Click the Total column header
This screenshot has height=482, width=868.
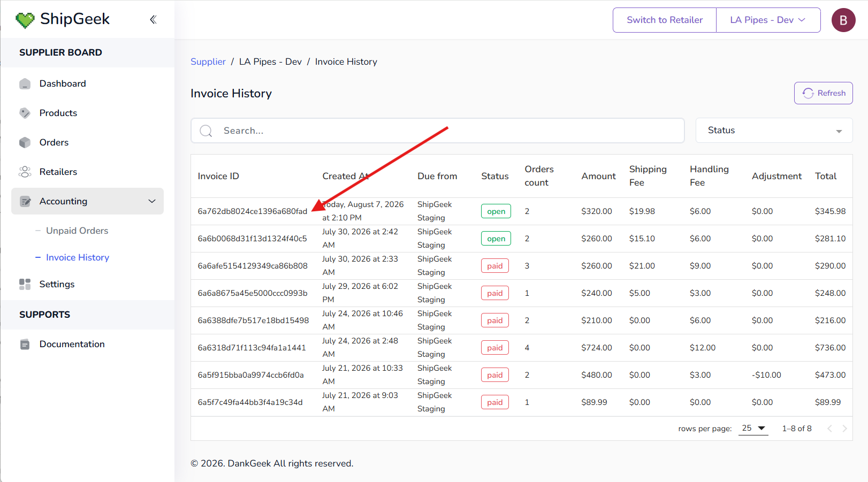(826, 176)
